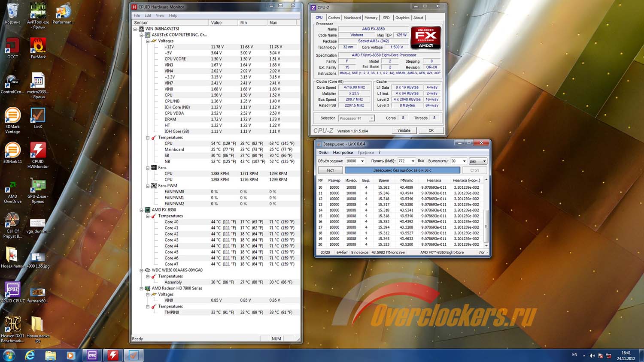644x362 pixels.
Task: Open the Help menu in HWMonitor
Action: coord(173,15)
